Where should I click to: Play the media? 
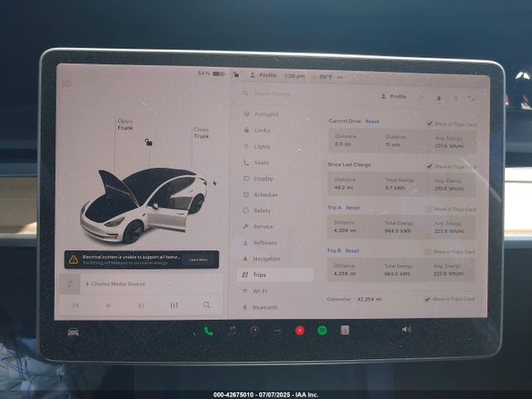click(108, 306)
